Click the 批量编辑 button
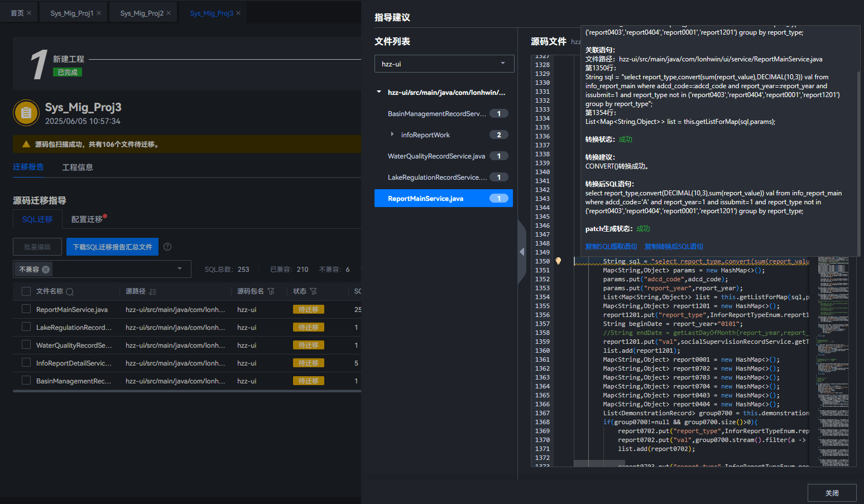 coord(37,247)
